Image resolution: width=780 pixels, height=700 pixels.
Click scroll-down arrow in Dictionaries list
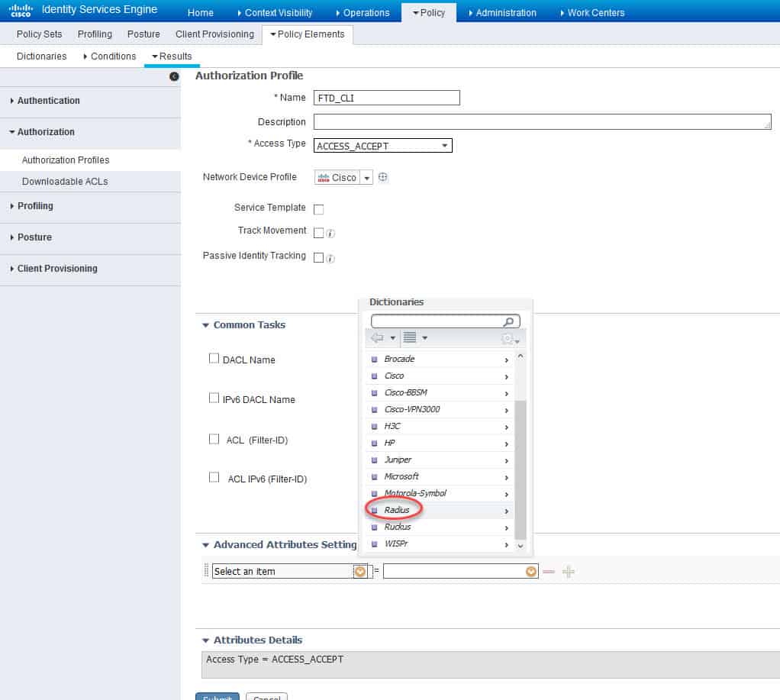[x=521, y=546]
